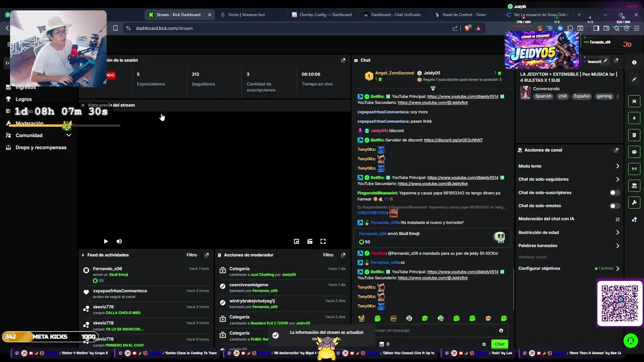Viewport: 644px width, 362px height.
Task: Toggle activity feed lightning icon in sidebar
Action: [x=634, y=118]
